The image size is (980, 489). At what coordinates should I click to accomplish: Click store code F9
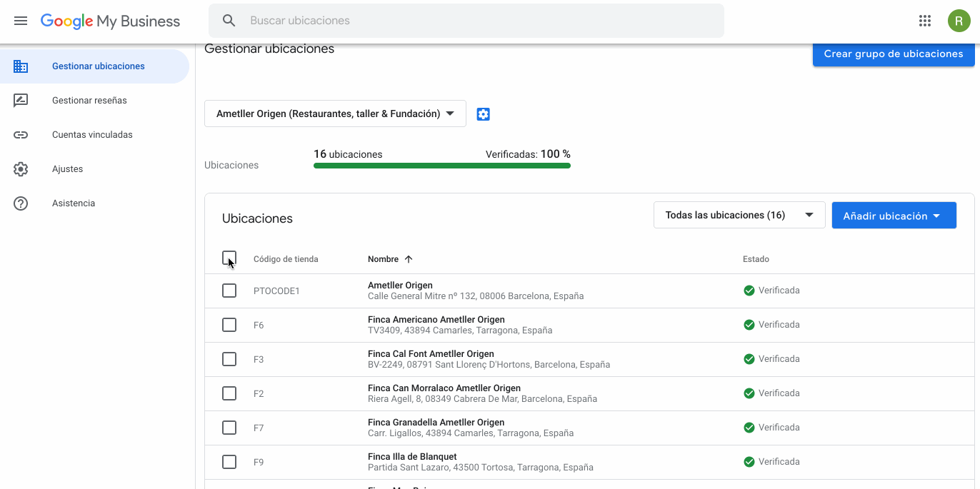pos(259,463)
